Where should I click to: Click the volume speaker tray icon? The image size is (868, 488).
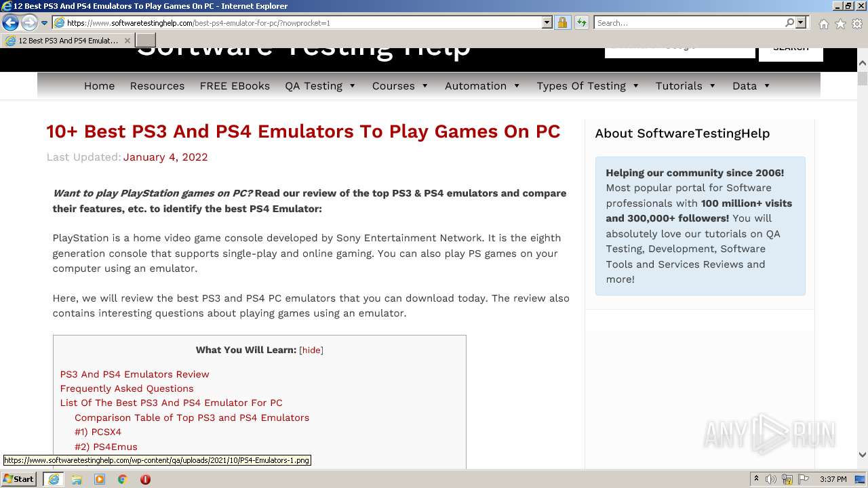pos(771,479)
